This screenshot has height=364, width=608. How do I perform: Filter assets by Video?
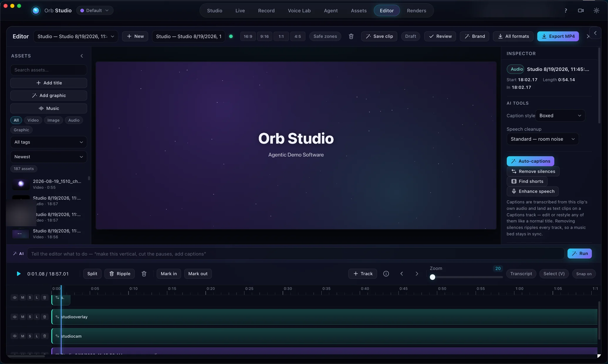click(33, 120)
